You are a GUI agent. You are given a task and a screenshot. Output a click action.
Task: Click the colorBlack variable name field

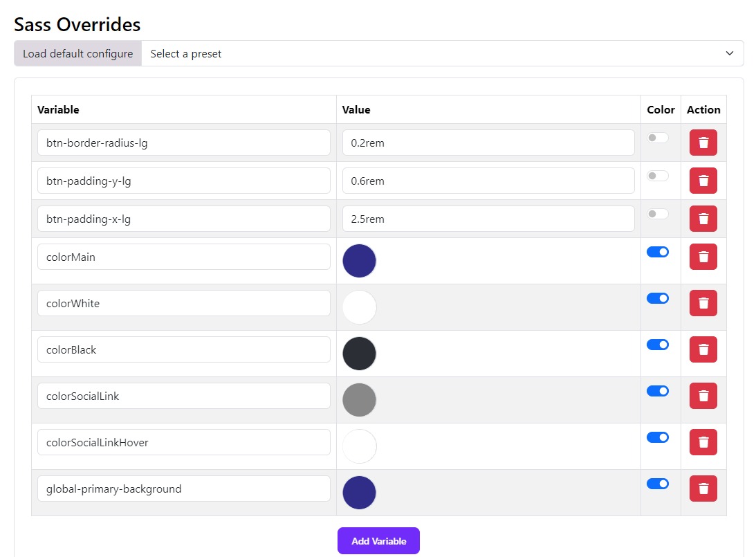tap(184, 349)
